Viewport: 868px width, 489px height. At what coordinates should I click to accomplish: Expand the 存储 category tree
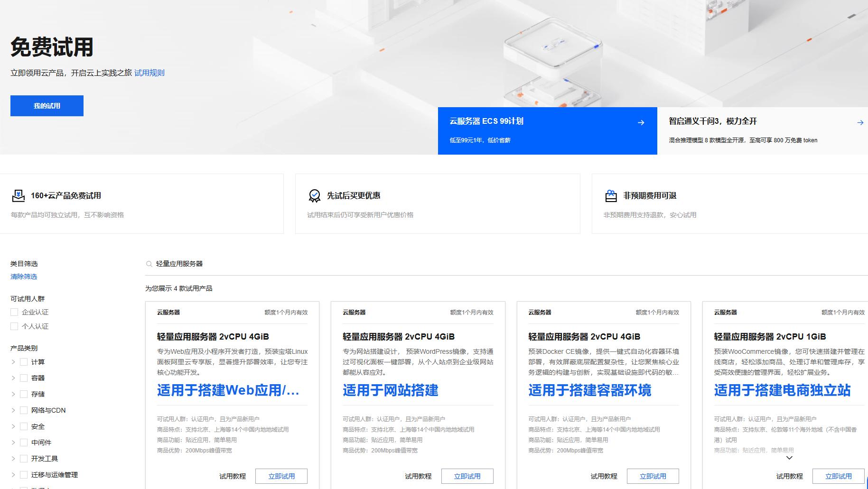click(x=13, y=394)
